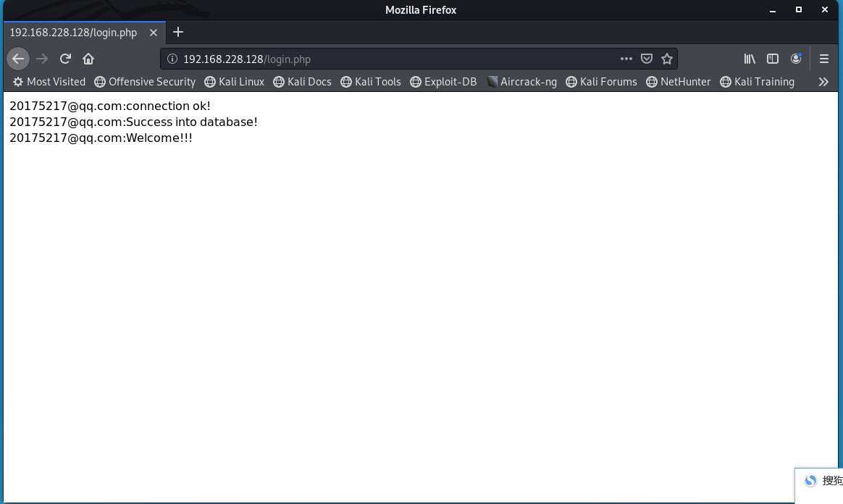Open the Exploit-DB bookmark
The image size is (843, 504).
443,82
